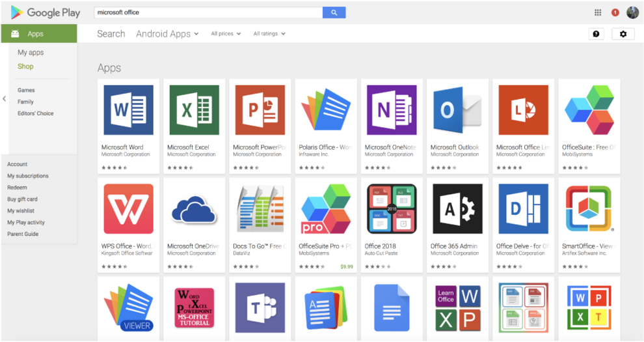Screen dimensions: 644x342
Task: Open the Learn Office app icon
Action: click(457, 307)
